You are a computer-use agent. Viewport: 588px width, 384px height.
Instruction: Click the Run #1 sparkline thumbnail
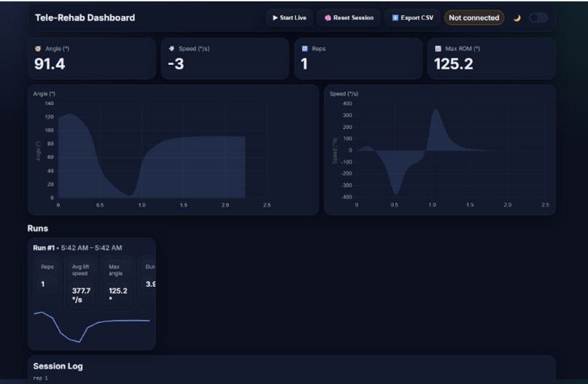click(92, 326)
